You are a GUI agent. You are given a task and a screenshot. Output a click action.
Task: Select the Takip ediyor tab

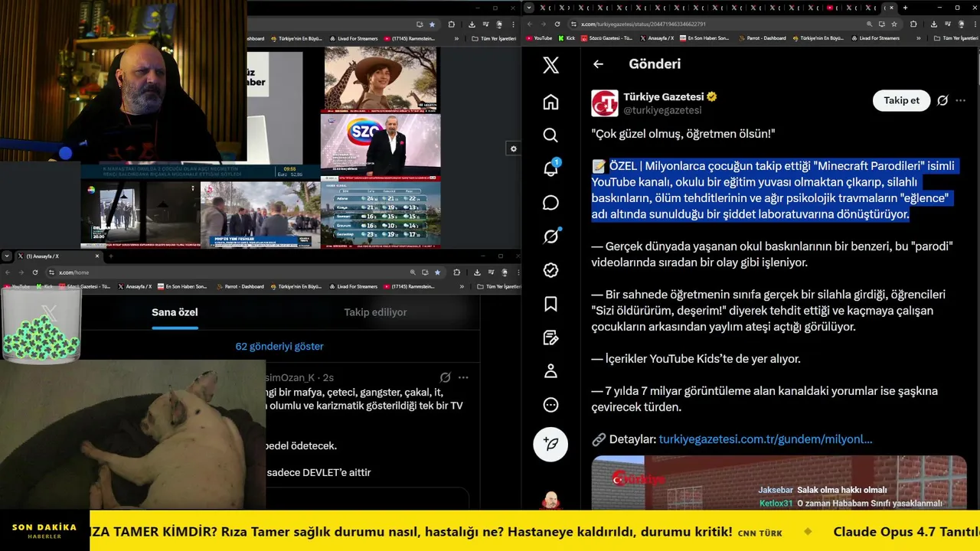[375, 312]
